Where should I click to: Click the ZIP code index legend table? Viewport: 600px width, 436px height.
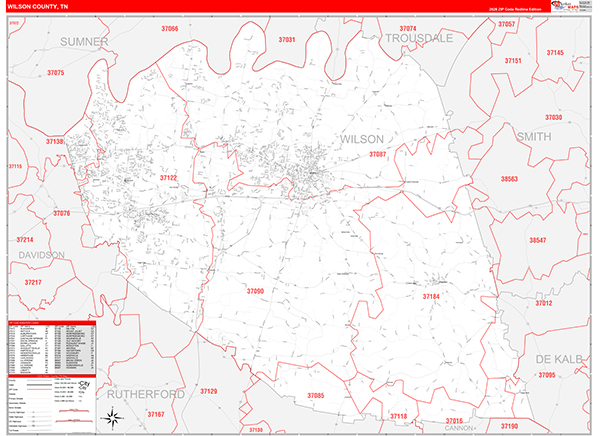click(52, 348)
